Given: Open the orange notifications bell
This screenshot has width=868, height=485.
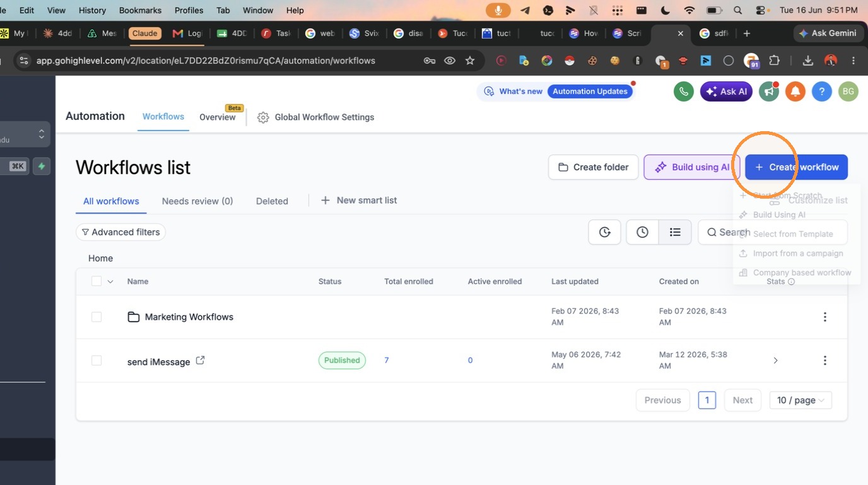Looking at the screenshot, I should tap(795, 91).
